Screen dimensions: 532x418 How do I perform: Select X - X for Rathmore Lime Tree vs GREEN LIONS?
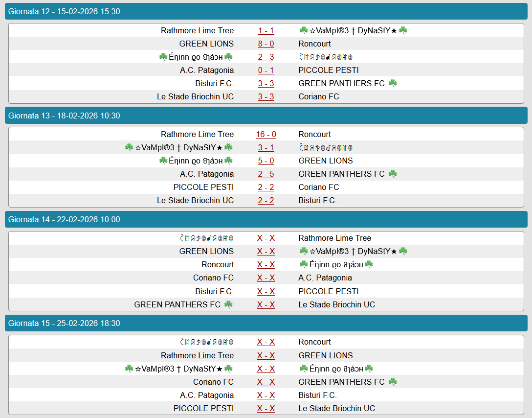point(266,355)
